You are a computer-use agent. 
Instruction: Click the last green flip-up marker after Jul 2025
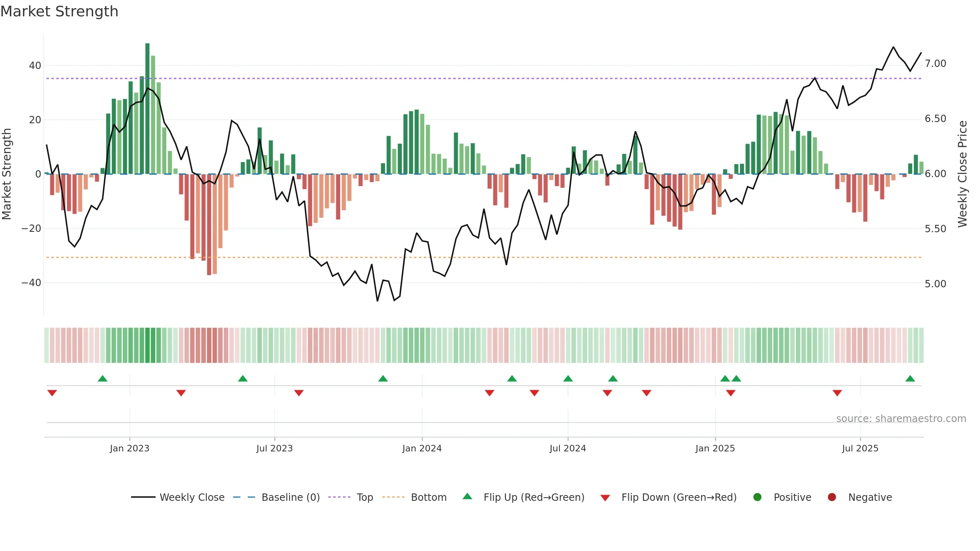[910, 378]
